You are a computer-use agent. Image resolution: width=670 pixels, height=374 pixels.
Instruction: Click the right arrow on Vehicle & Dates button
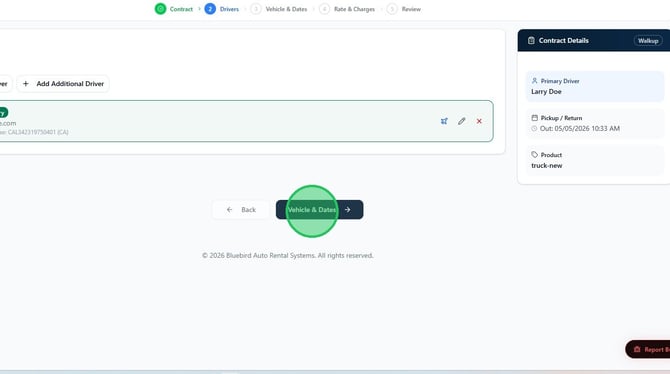pos(347,209)
